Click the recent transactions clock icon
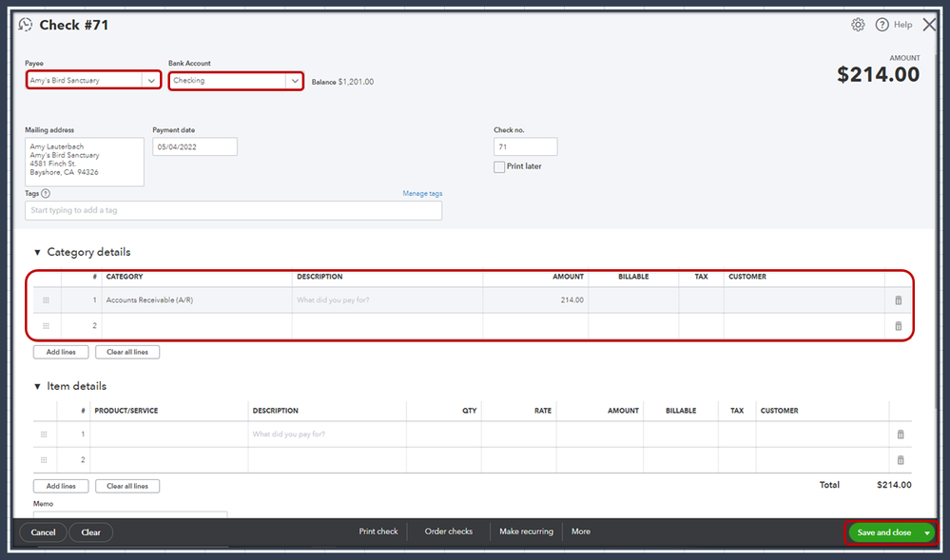This screenshot has width=950, height=560. [x=26, y=25]
